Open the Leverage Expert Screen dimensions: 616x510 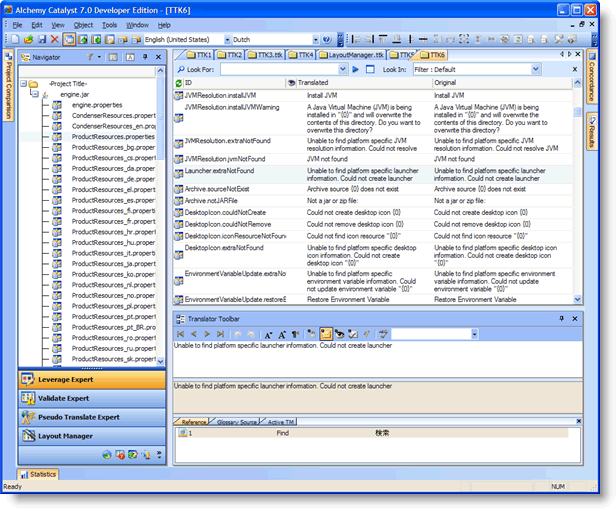[92, 380]
